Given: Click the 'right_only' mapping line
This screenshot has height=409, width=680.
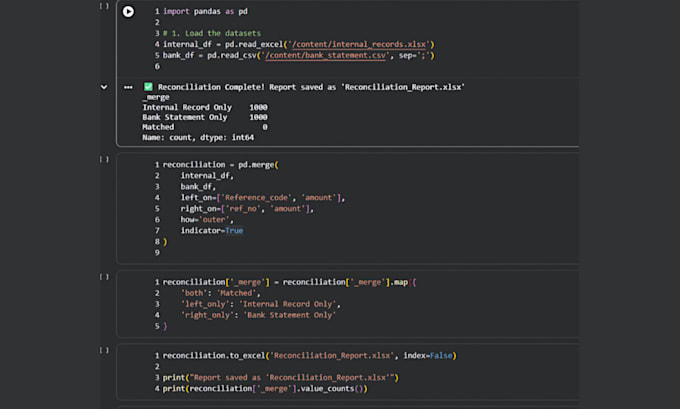Looking at the screenshot, I should coord(258,315).
